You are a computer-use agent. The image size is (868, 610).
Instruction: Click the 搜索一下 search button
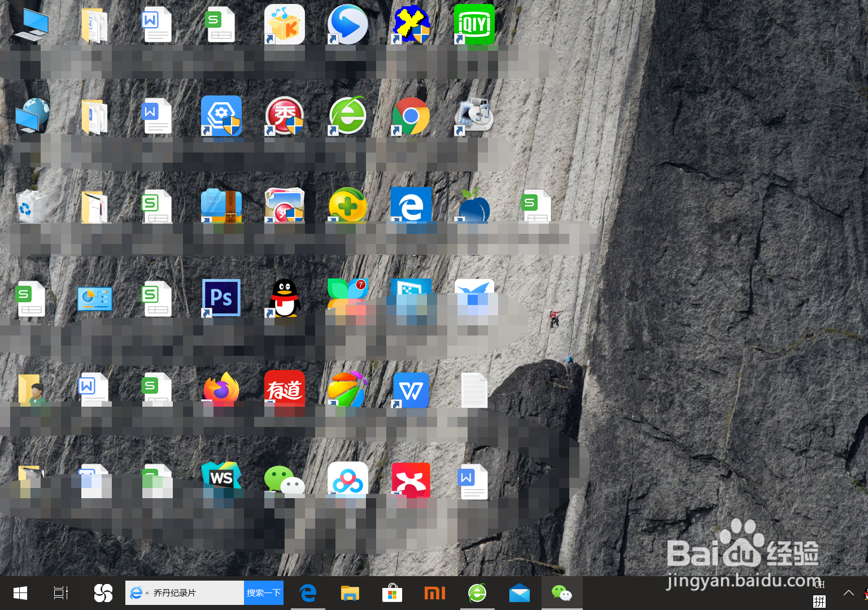click(x=264, y=593)
